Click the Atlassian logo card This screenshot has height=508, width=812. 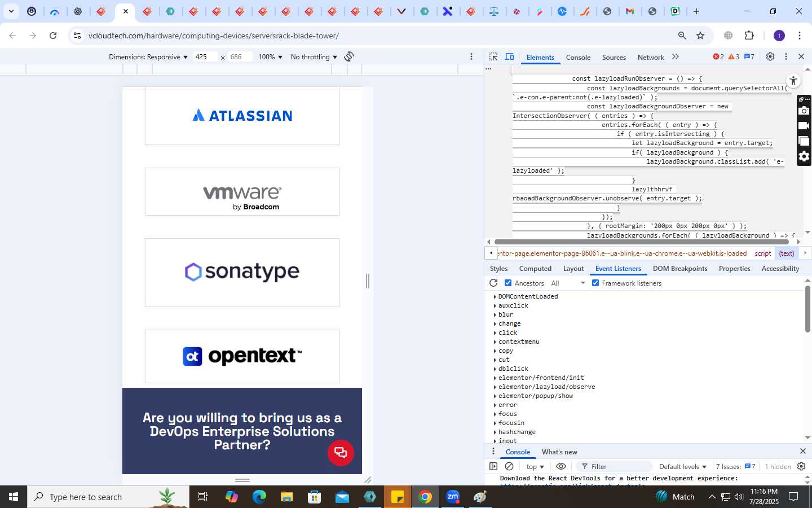point(242,116)
